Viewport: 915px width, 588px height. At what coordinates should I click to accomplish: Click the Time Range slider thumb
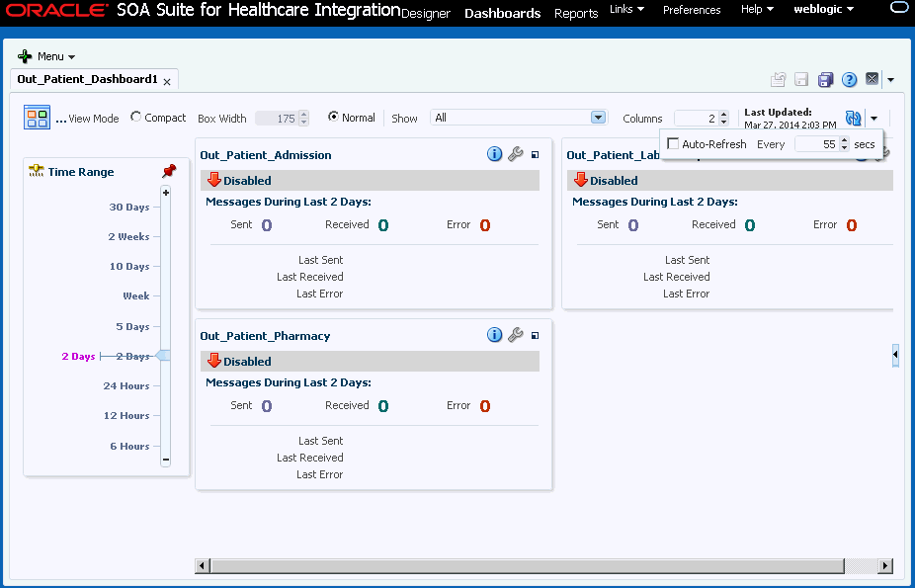(x=163, y=355)
